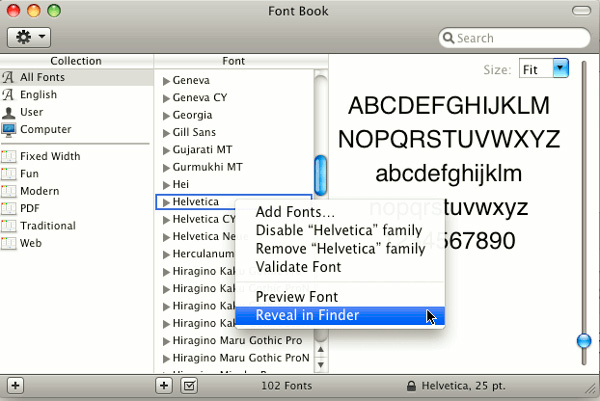Focus the Search field
The height and width of the screenshot is (401, 600).
pyautogui.click(x=520, y=38)
